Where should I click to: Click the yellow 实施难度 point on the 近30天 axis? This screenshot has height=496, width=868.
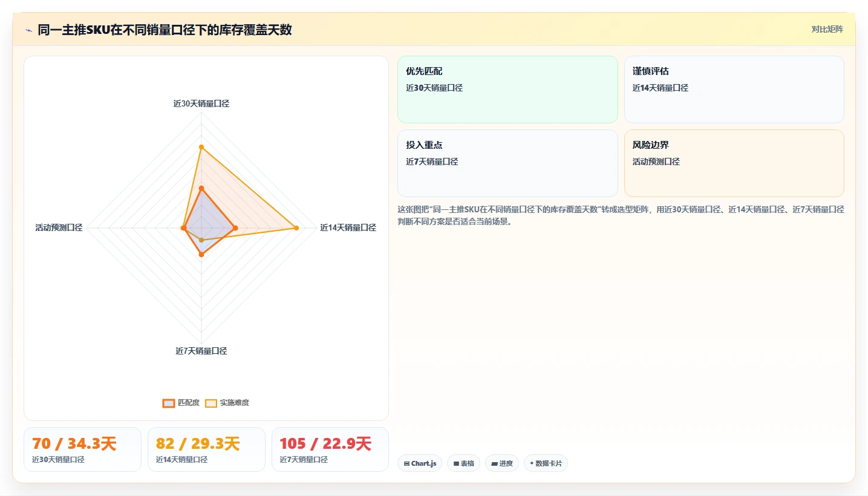point(201,147)
